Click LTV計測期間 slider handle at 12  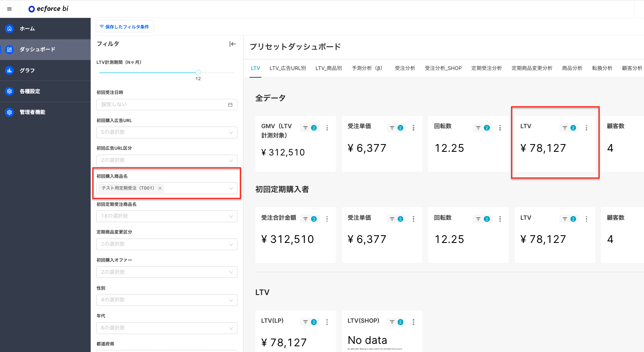tap(198, 72)
